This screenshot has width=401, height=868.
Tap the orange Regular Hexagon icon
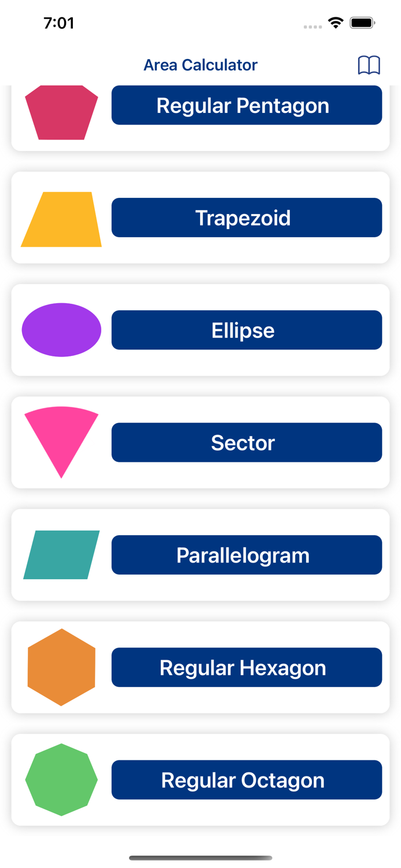pyautogui.click(x=61, y=667)
